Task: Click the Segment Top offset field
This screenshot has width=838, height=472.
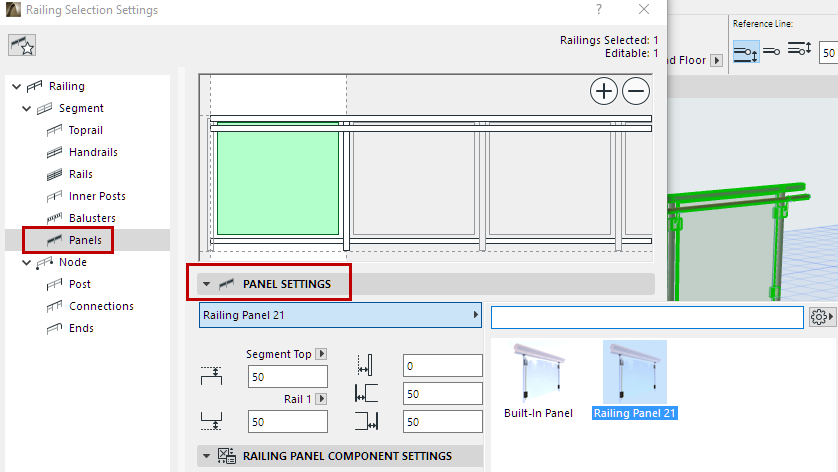Action: [x=288, y=377]
